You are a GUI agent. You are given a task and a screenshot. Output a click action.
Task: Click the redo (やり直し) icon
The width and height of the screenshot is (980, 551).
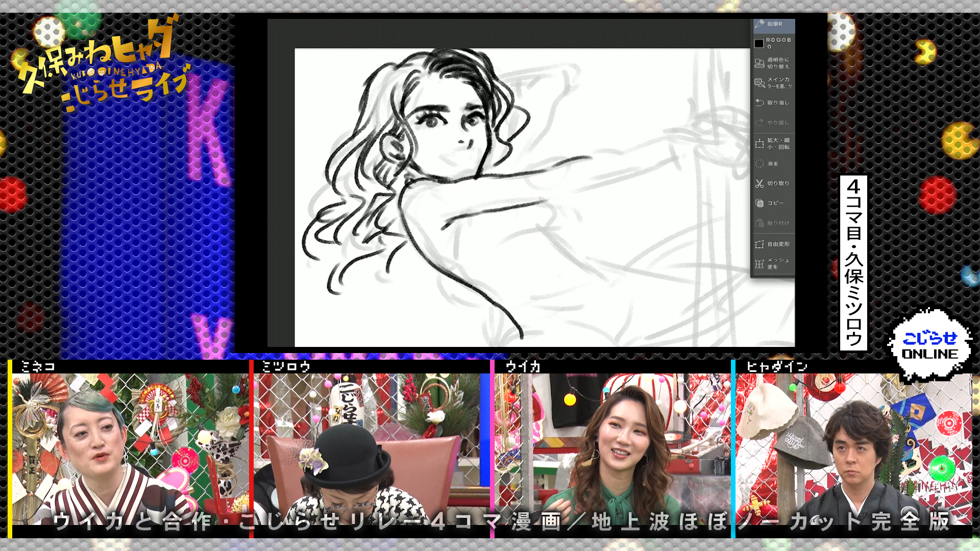[x=759, y=122]
